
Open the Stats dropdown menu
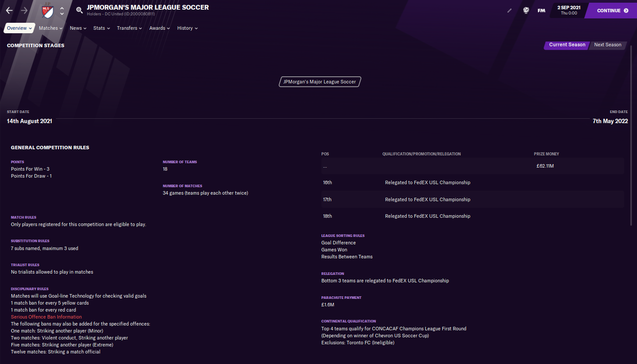point(102,28)
